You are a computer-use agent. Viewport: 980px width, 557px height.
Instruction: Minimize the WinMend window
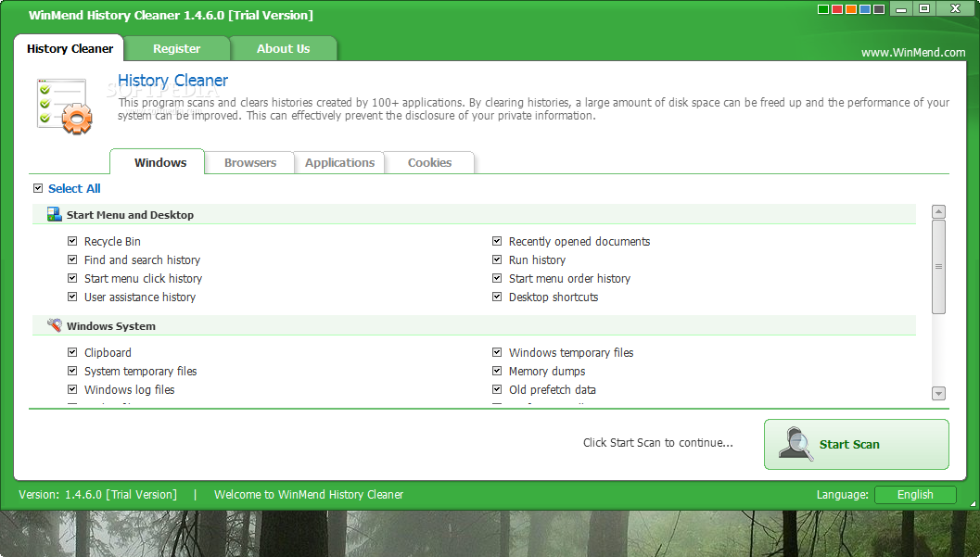(x=901, y=9)
